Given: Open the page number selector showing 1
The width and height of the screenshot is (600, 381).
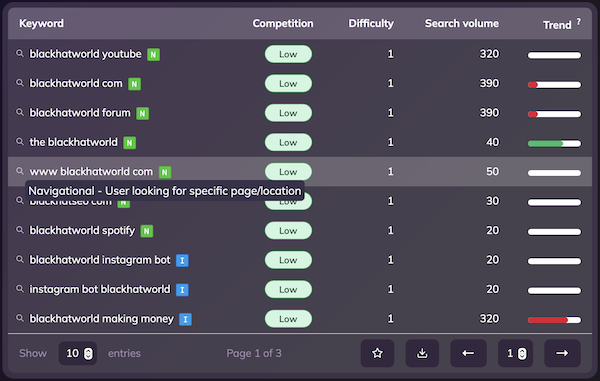Looking at the screenshot, I should coord(515,353).
